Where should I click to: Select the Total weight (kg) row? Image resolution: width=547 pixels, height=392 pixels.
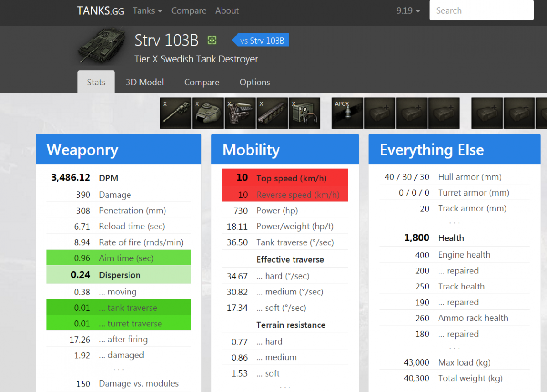(454, 378)
